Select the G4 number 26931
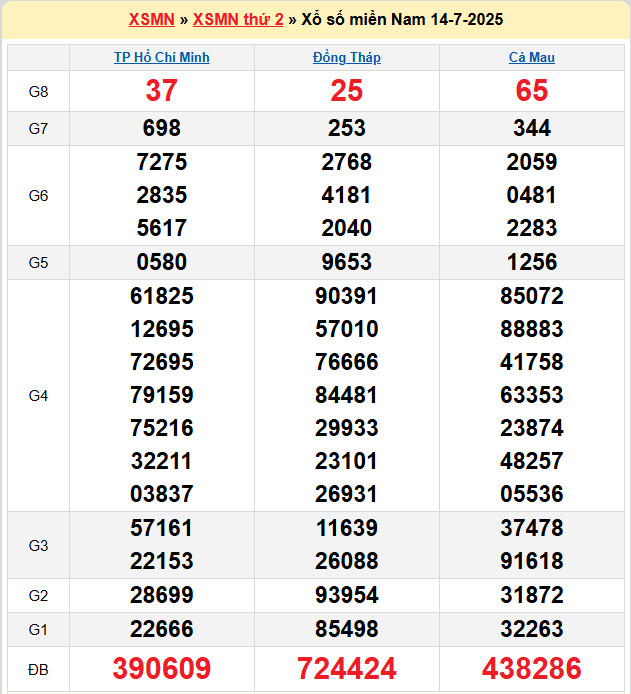Viewport: 631px width, 694px height. (346, 494)
